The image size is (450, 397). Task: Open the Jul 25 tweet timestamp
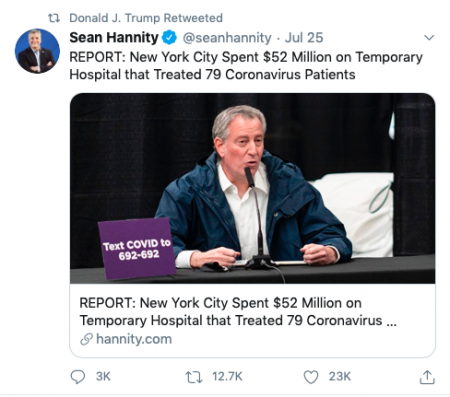304,38
